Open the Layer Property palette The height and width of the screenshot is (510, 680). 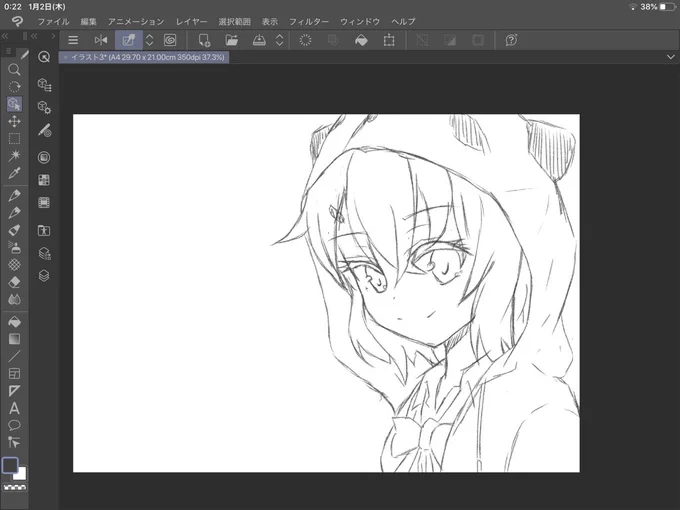[x=44, y=253]
